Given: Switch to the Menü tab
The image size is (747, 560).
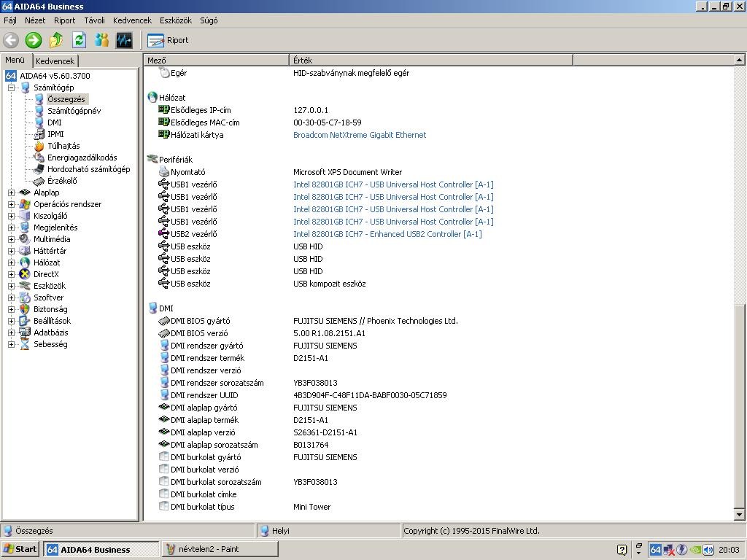Looking at the screenshot, I should point(15,60).
